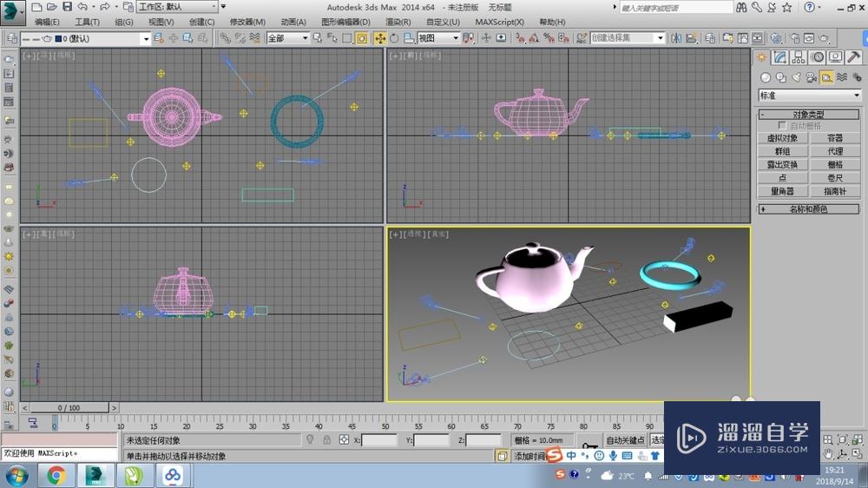Viewport: 868px width, 488px height.
Task: Click the X coordinate input field
Action: tap(379, 440)
